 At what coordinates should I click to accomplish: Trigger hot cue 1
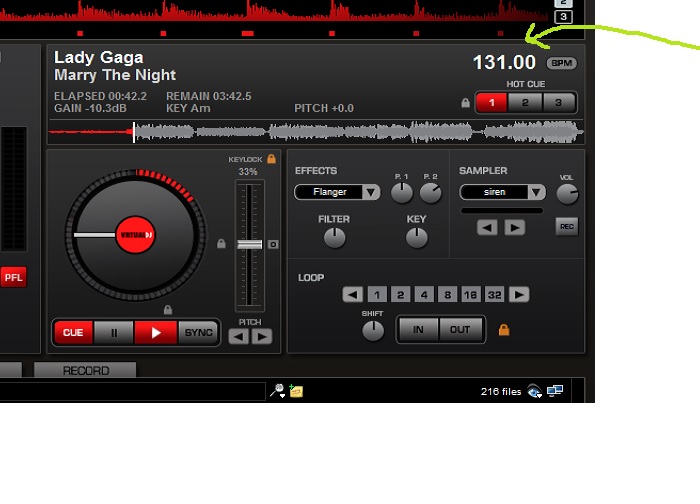[492, 103]
